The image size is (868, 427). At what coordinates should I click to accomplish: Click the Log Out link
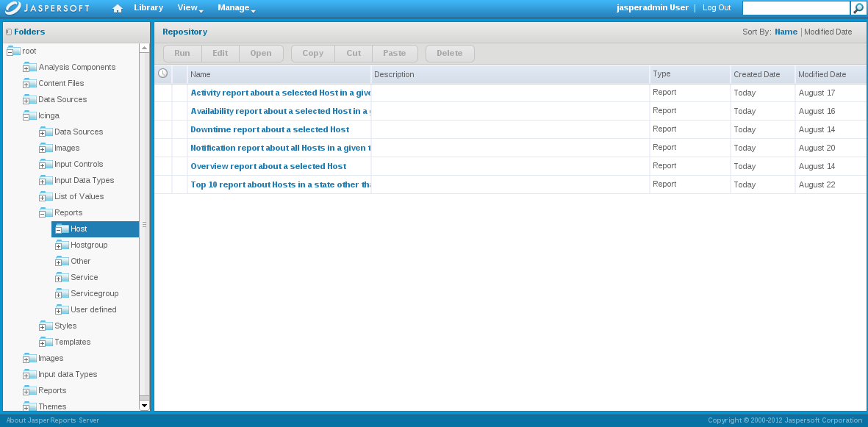click(716, 8)
